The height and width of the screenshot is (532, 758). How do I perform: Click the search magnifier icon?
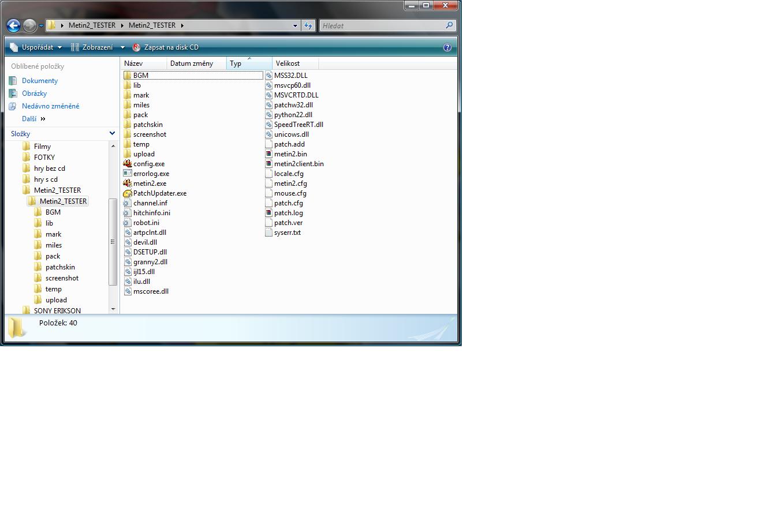pyautogui.click(x=449, y=25)
